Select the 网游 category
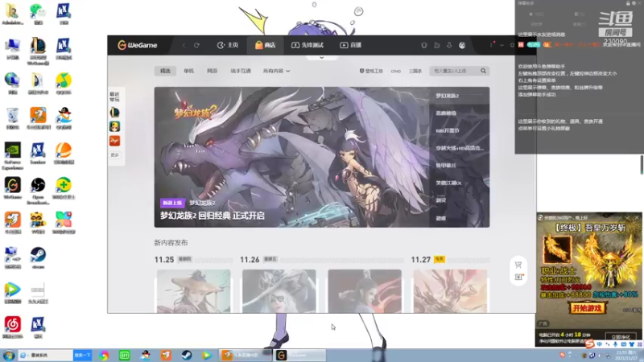Screen dimensions: 644x362 pyautogui.click(x=212, y=71)
